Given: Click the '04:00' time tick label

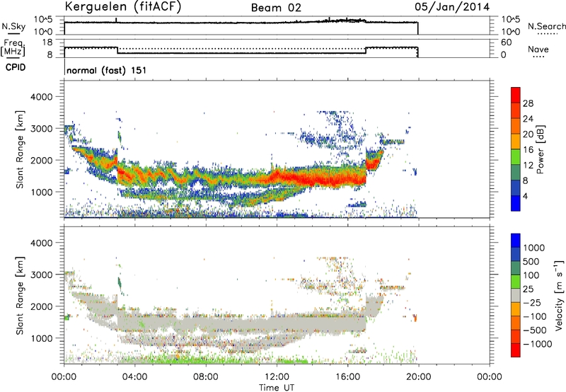Looking at the screenshot, I should coord(134,377).
